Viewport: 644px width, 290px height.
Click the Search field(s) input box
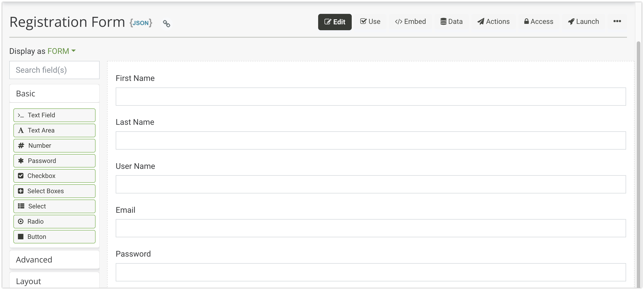54,70
